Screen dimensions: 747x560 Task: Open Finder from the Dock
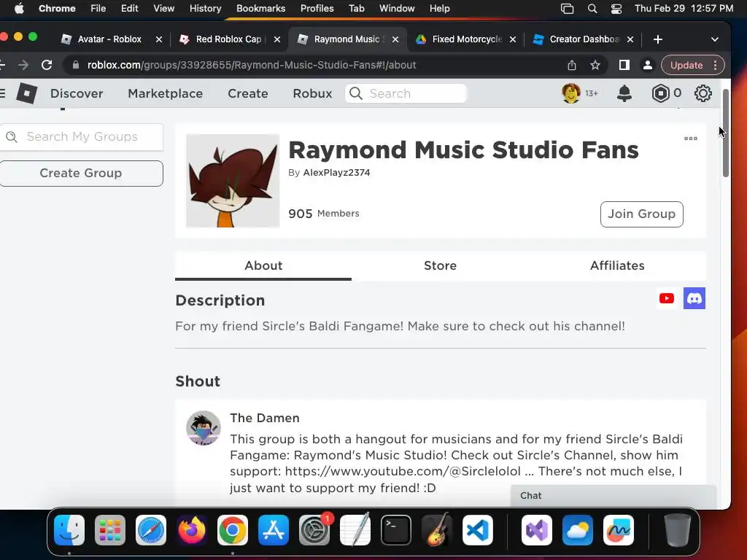[x=69, y=529]
